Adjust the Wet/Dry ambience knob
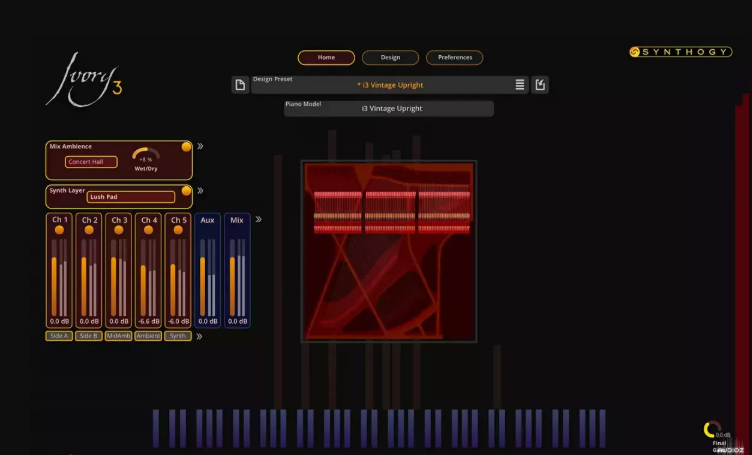The width and height of the screenshot is (752, 455). 146,154
